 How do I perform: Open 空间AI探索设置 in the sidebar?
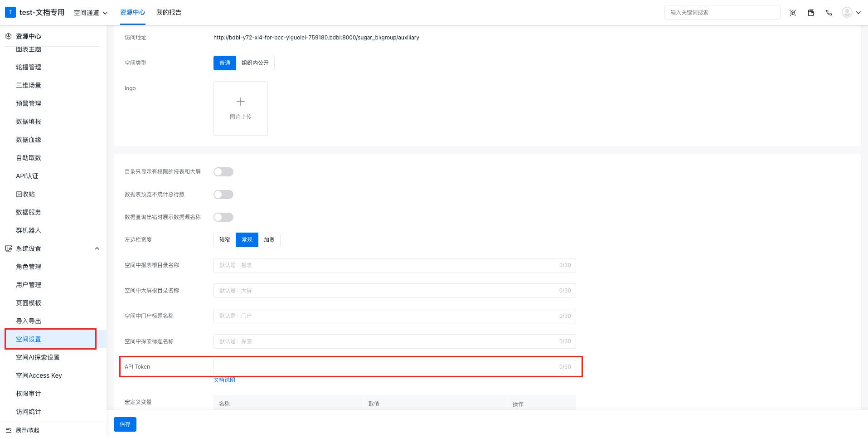click(x=38, y=357)
